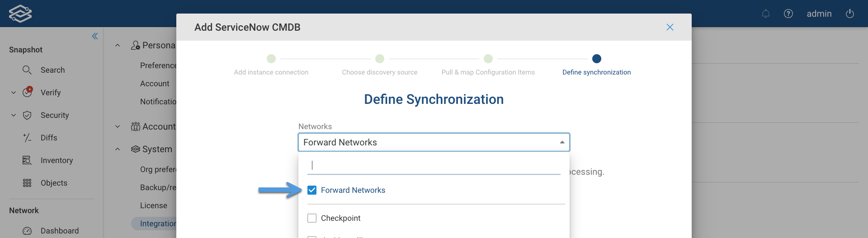The image size is (868, 238).
Task: Open Account under Personal settings
Action: click(x=155, y=84)
